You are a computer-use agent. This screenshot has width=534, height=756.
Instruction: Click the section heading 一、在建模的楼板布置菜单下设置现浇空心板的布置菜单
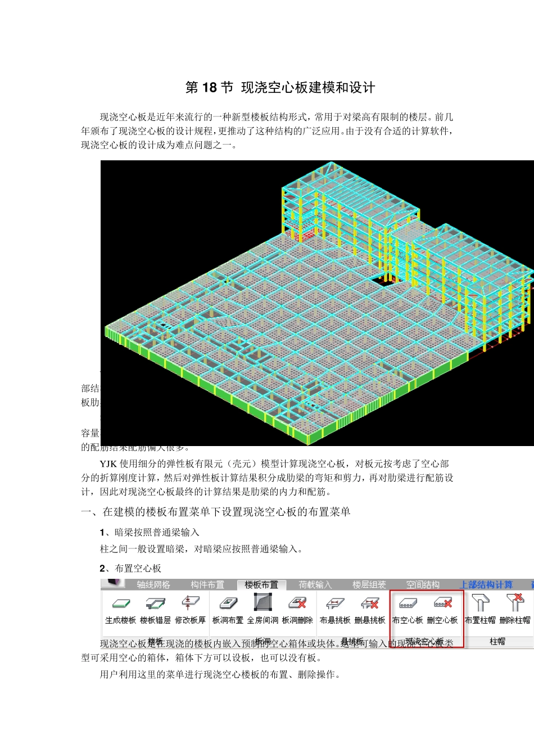(216, 511)
